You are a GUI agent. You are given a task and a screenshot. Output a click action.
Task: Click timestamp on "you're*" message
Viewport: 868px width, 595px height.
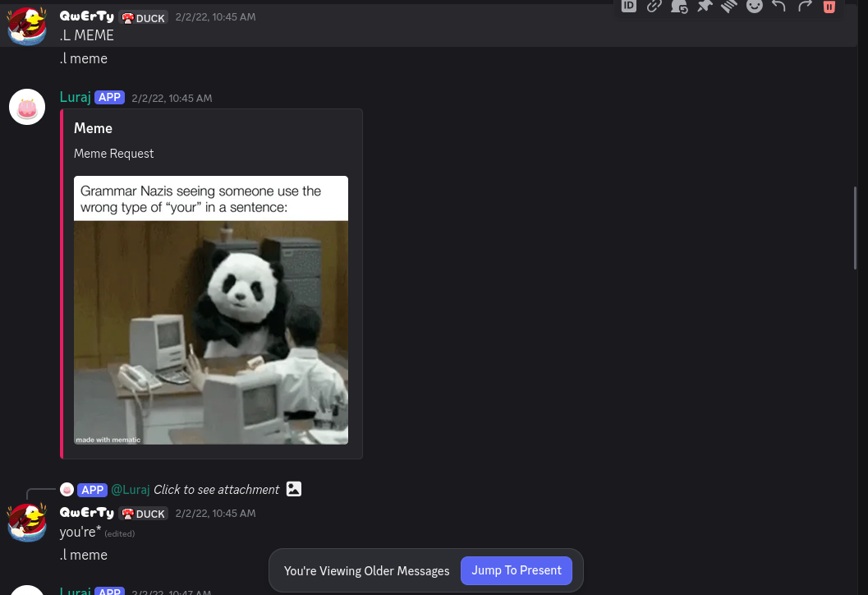(215, 514)
